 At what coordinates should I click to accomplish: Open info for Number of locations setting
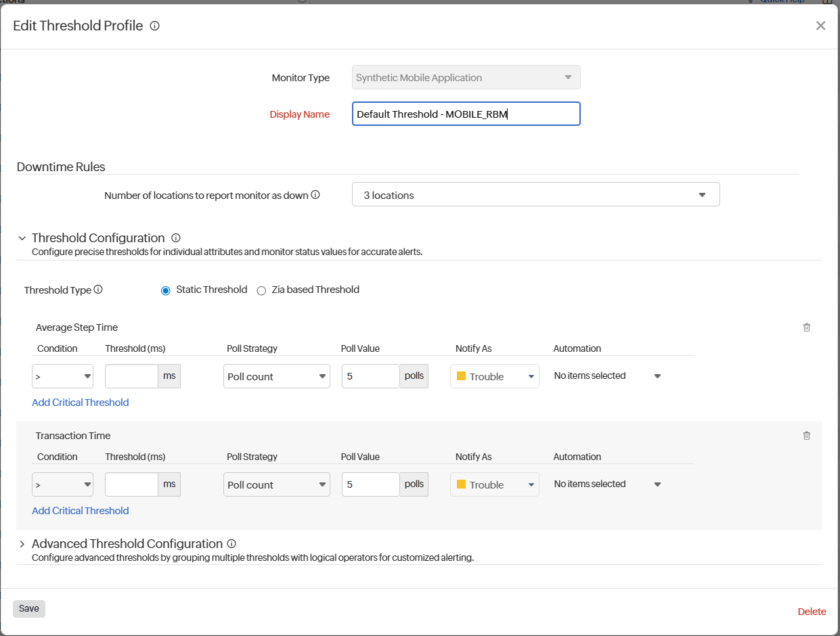pyautogui.click(x=315, y=194)
